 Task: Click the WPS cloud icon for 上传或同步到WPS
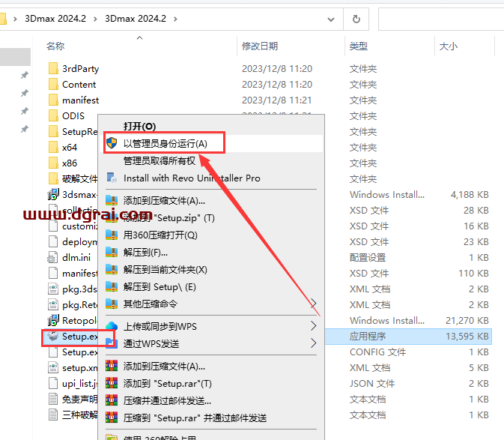tap(112, 326)
